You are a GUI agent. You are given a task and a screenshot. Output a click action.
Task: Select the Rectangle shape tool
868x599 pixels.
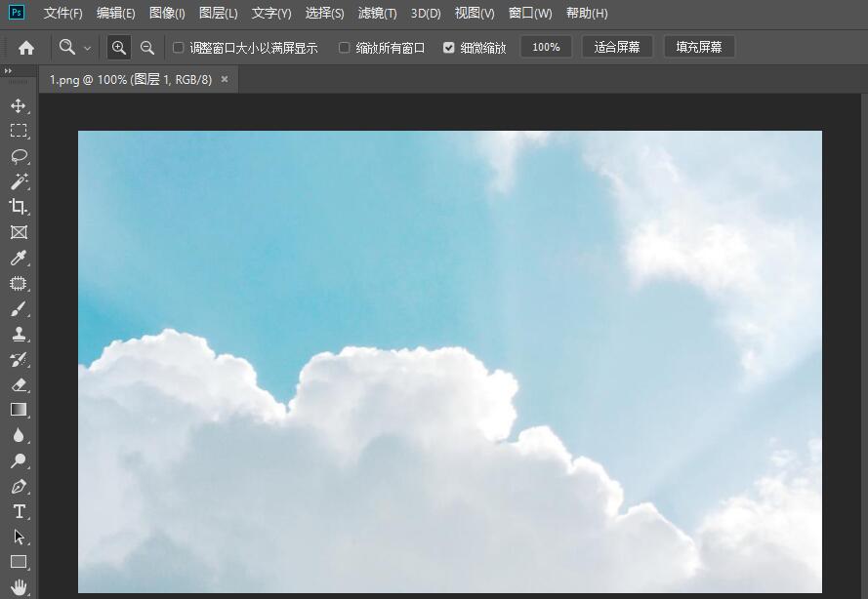[x=19, y=562]
